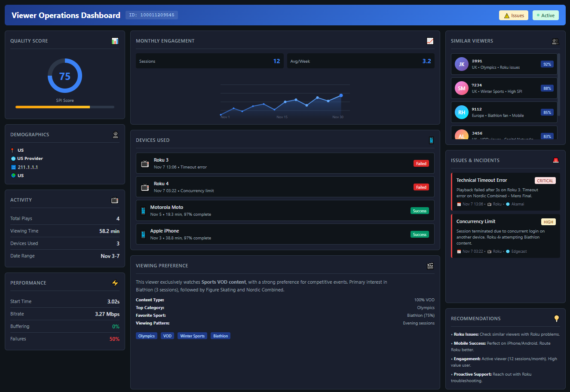Click the Similar Viewers people icon
This screenshot has height=392, width=570.
555,41
